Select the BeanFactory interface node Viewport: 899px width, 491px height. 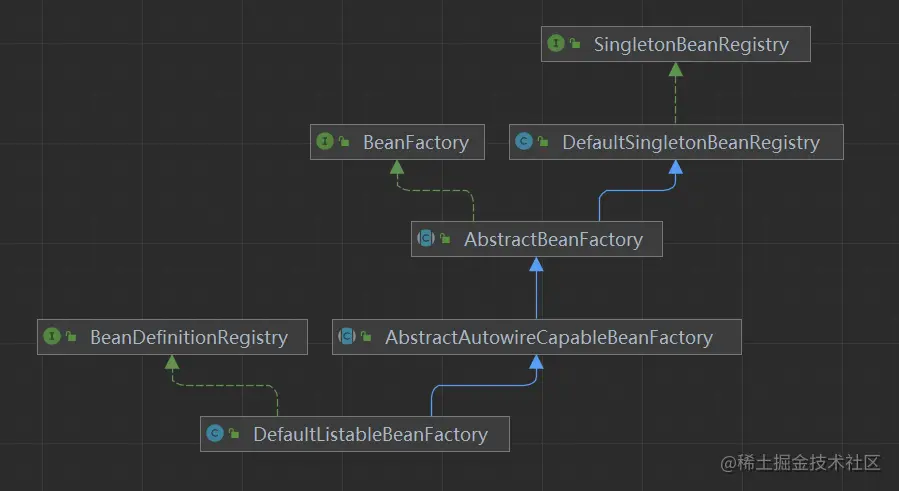[397, 142]
